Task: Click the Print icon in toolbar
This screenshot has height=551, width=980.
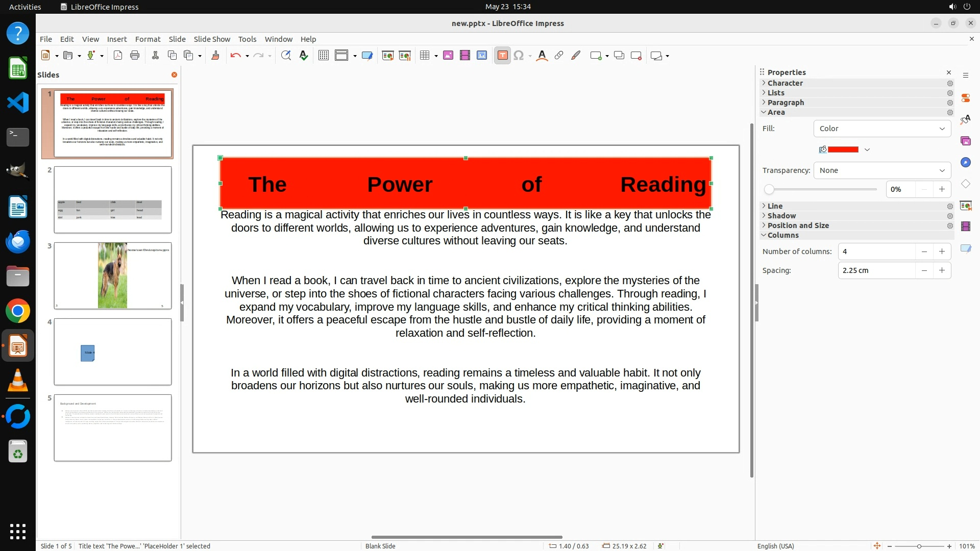Action: tap(135, 56)
